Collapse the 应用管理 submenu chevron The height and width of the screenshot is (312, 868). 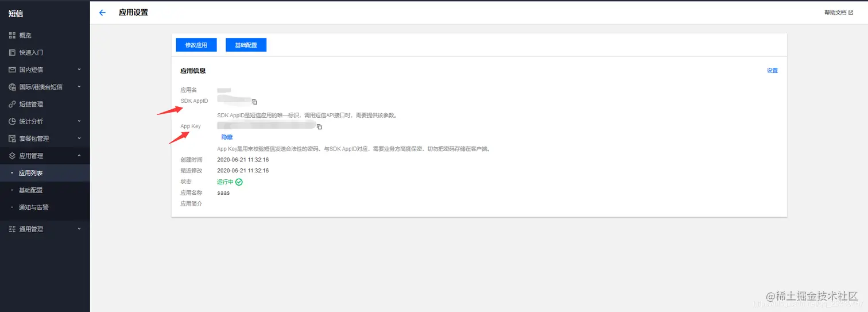79,156
